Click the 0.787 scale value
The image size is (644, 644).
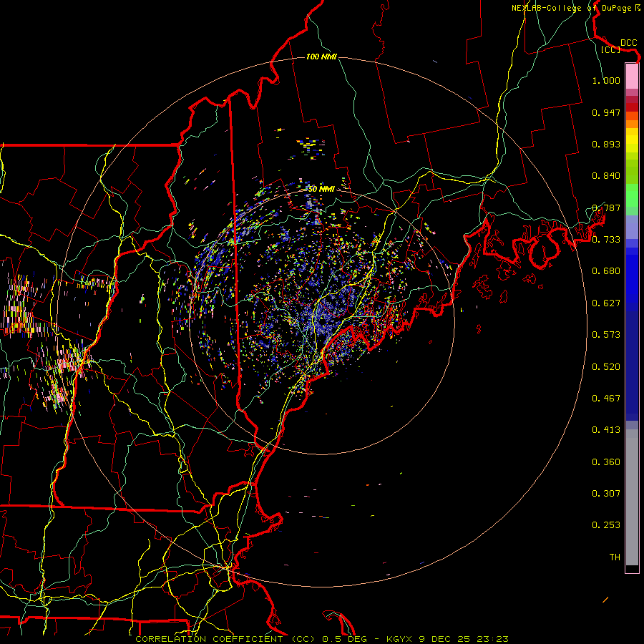606,208
